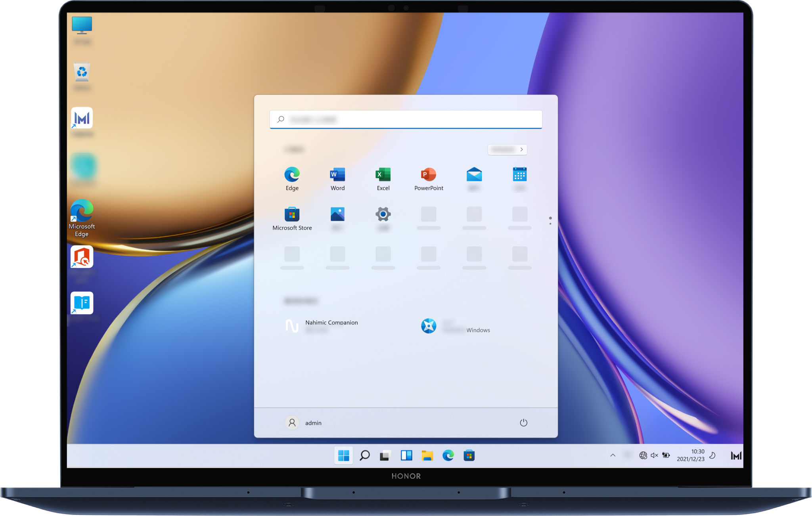Viewport: 812px width, 516px height.
Task: Open the Settings gear in the Start menu
Action: 383,215
